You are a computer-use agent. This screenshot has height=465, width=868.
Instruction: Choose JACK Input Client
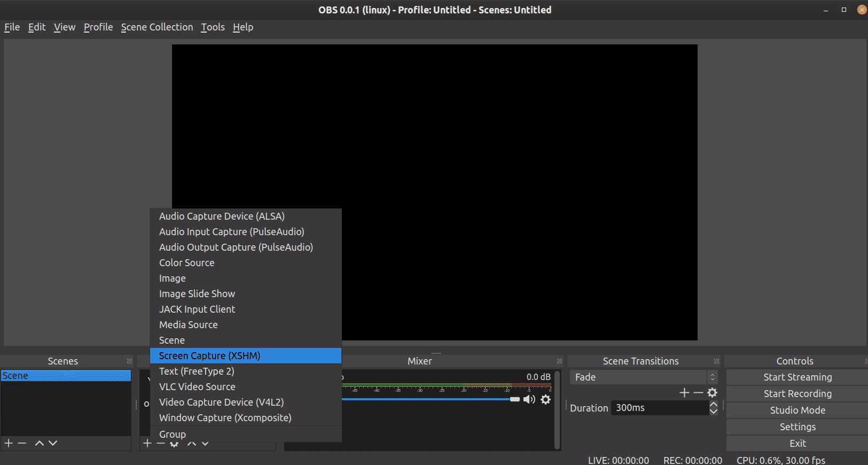click(246, 309)
